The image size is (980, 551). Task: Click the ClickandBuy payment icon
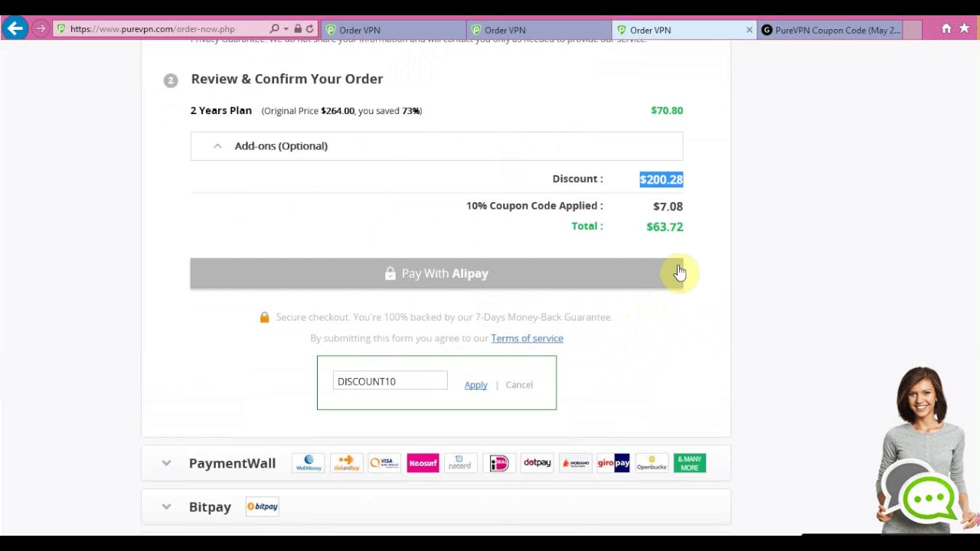coord(347,463)
